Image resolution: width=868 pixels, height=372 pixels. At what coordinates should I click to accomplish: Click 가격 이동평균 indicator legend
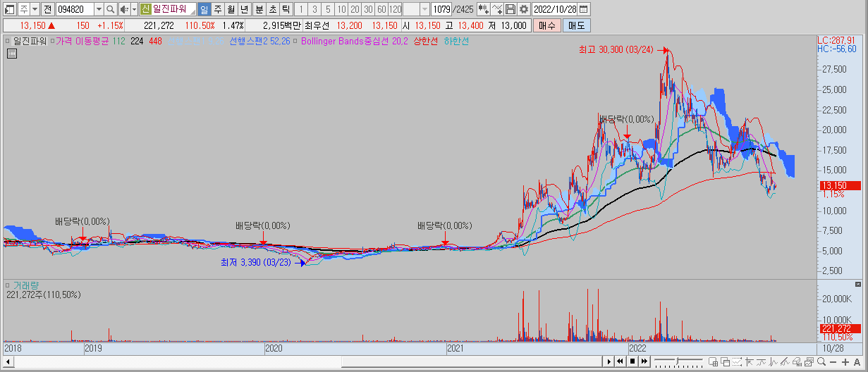[x=82, y=42]
